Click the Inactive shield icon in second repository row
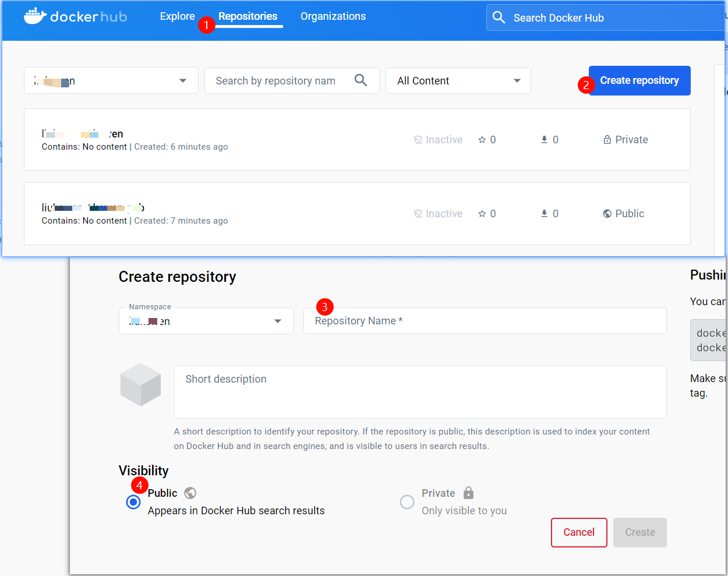 pyautogui.click(x=418, y=214)
